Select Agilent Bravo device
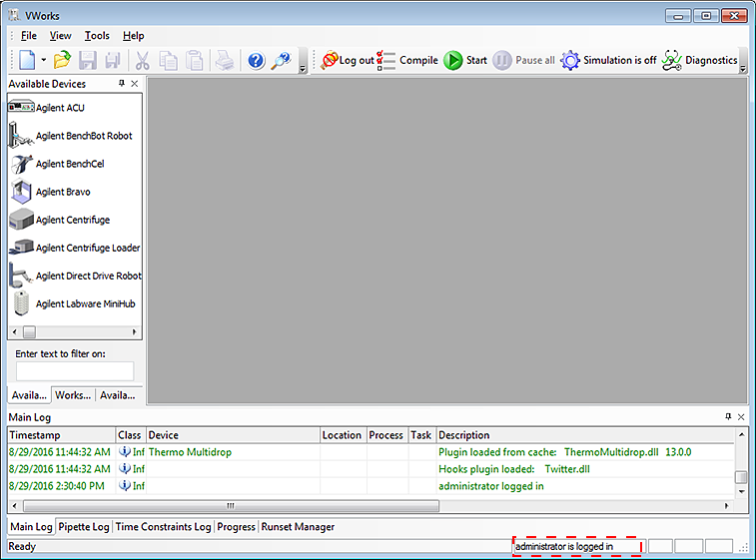The width and height of the screenshot is (756, 560). point(50,192)
